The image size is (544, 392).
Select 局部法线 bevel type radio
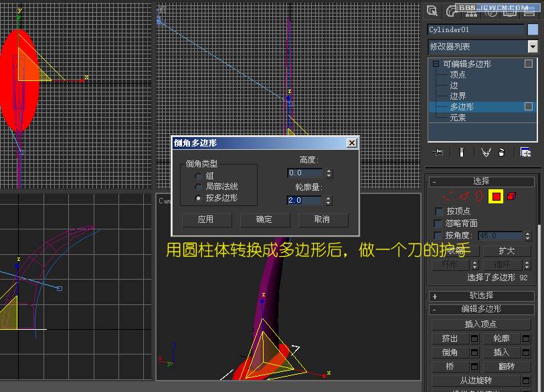pos(198,187)
